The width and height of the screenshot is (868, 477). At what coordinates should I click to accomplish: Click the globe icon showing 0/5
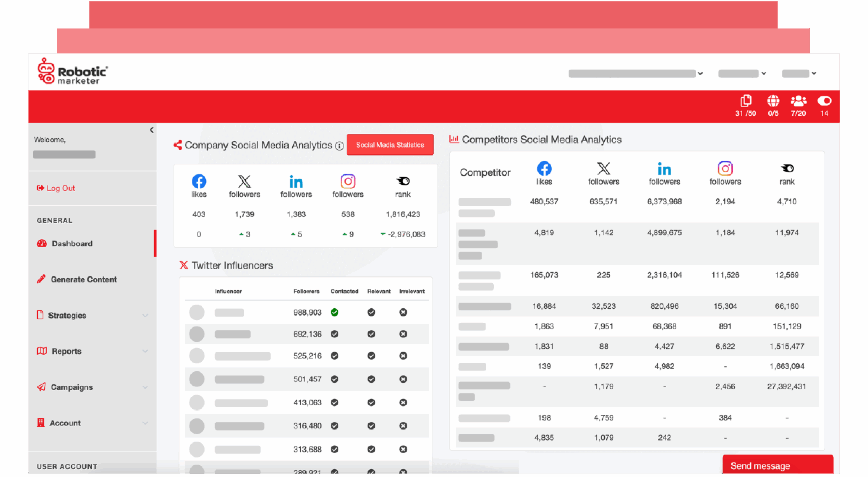[773, 101]
